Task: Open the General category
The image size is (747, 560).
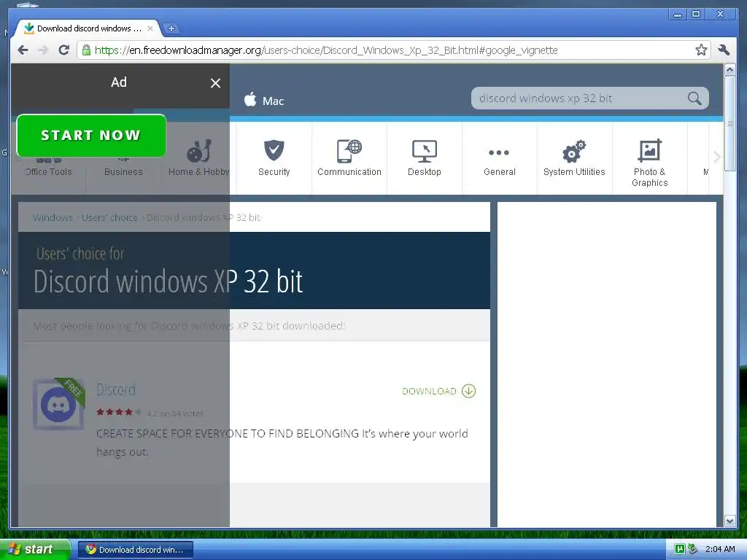Action: coord(499,158)
